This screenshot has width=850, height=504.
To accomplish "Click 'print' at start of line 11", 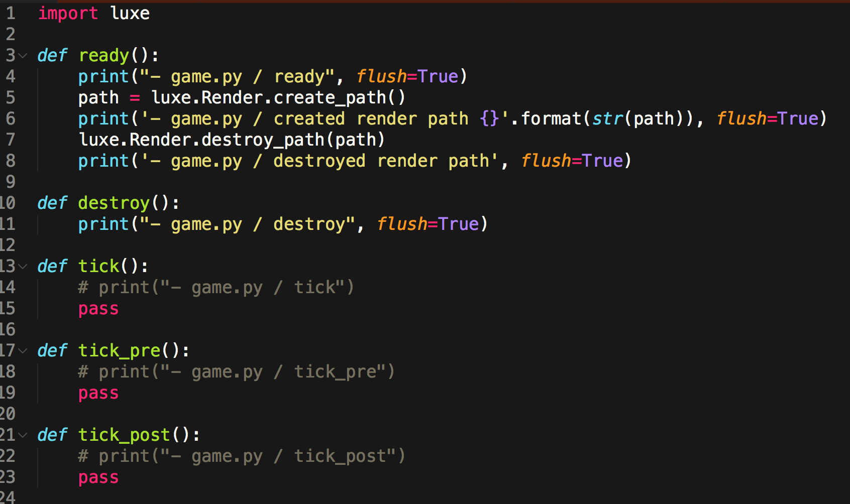I will pos(103,224).
